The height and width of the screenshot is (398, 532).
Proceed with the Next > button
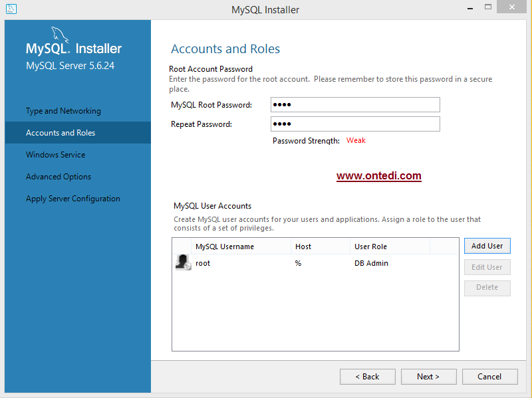pyautogui.click(x=428, y=377)
